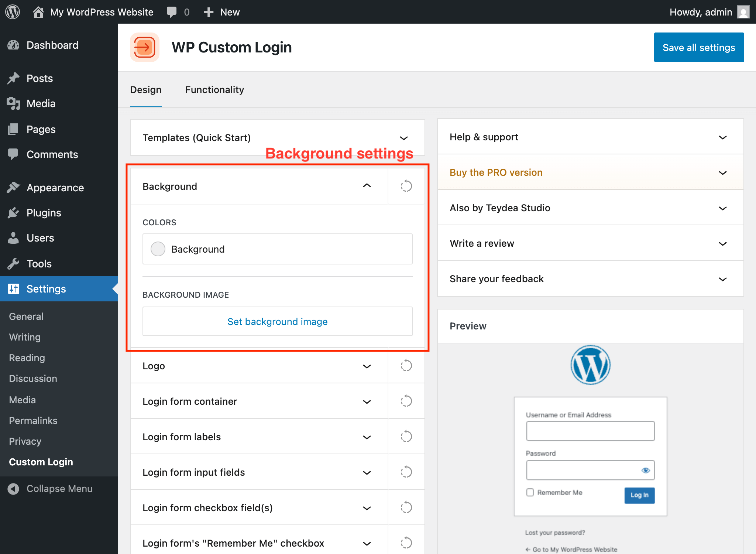This screenshot has height=554, width=756.
Task: Switch to the Functionality tab
Action: [x=214, y=90]
